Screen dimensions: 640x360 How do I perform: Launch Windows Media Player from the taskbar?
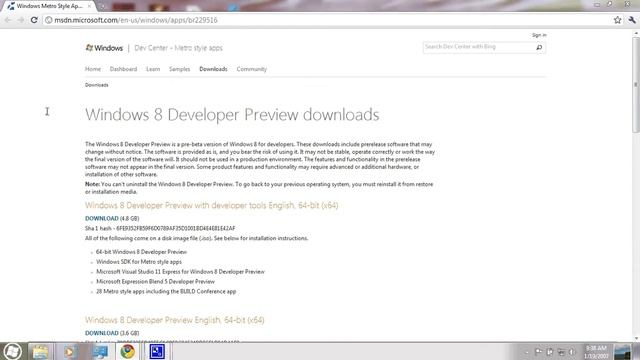click(70, 351)
